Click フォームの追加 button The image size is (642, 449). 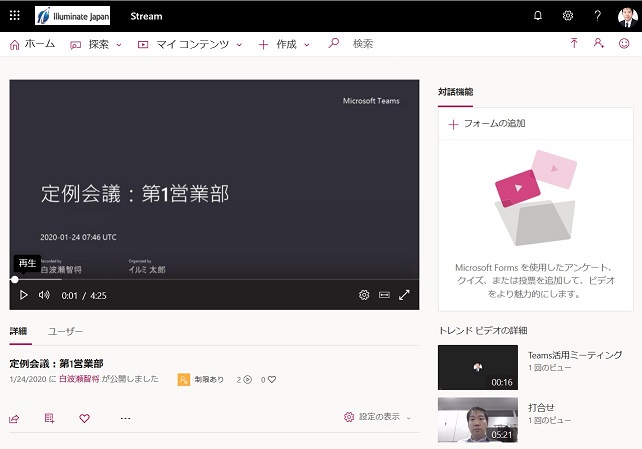pyautogui.click(x=487, y=124)
